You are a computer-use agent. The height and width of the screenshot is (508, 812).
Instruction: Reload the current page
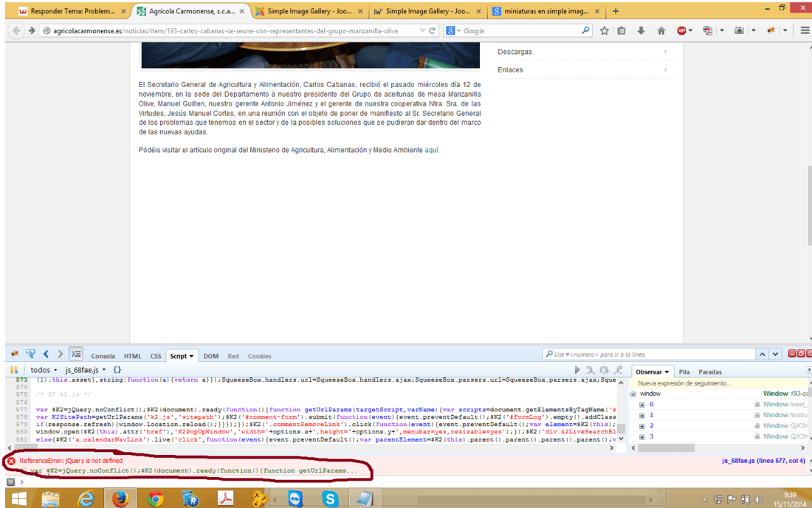coord(433,30)
